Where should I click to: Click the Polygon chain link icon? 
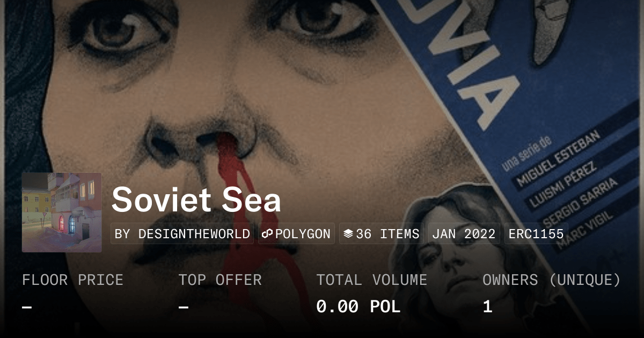pyautogui.click(x=267, y=234)
